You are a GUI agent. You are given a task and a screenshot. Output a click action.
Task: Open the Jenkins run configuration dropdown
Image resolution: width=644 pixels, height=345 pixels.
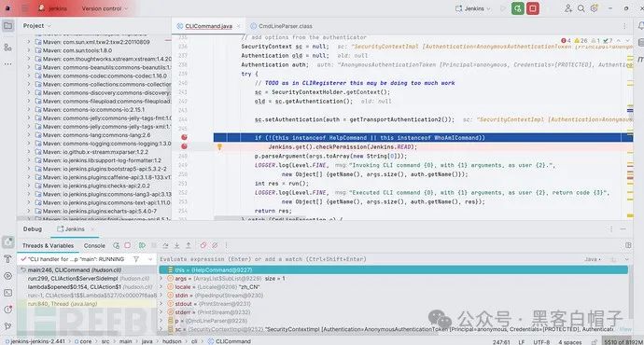(472, 8)
